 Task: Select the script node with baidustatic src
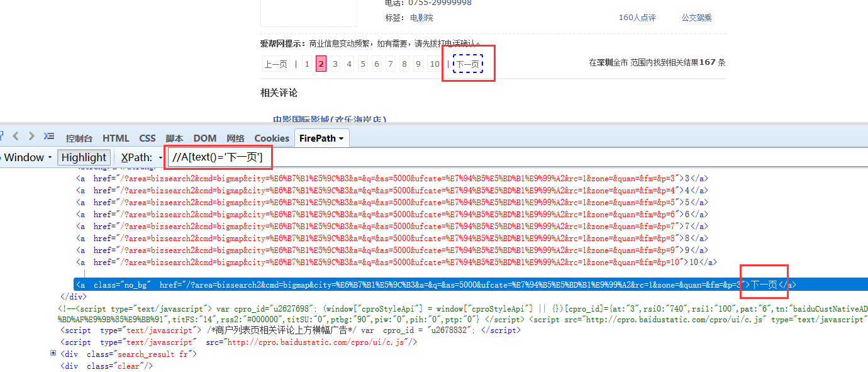(239, 342)
